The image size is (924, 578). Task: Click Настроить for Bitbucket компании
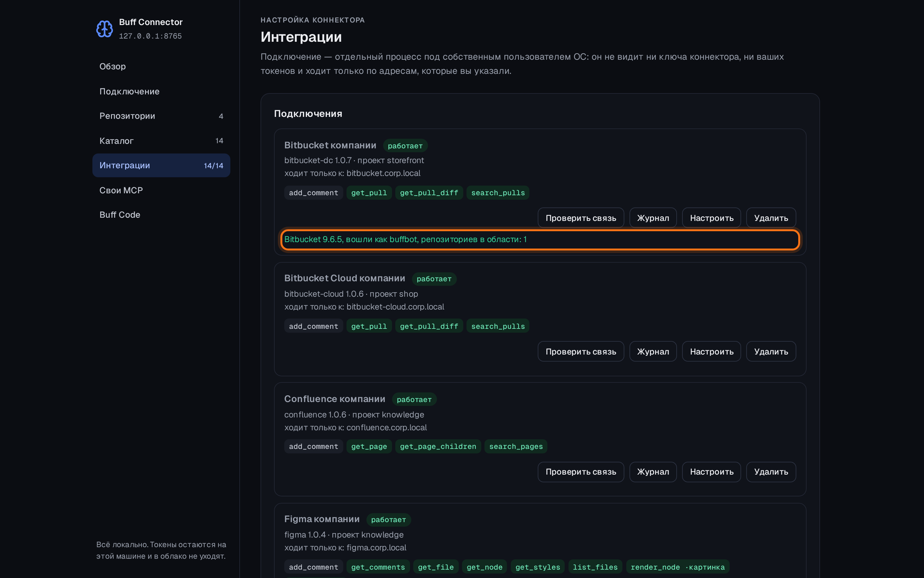[x=711, y=218]
